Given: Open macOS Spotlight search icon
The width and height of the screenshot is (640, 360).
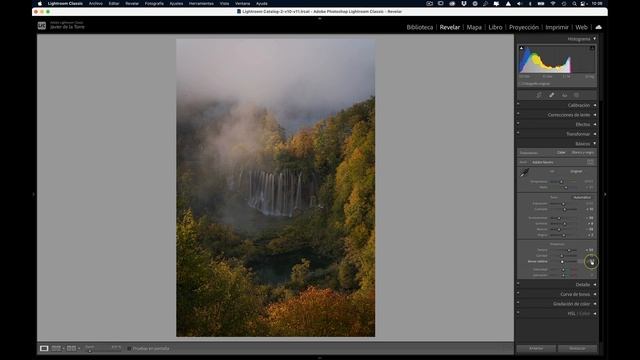Looking at the screenshot, I should tap(574, 3).
